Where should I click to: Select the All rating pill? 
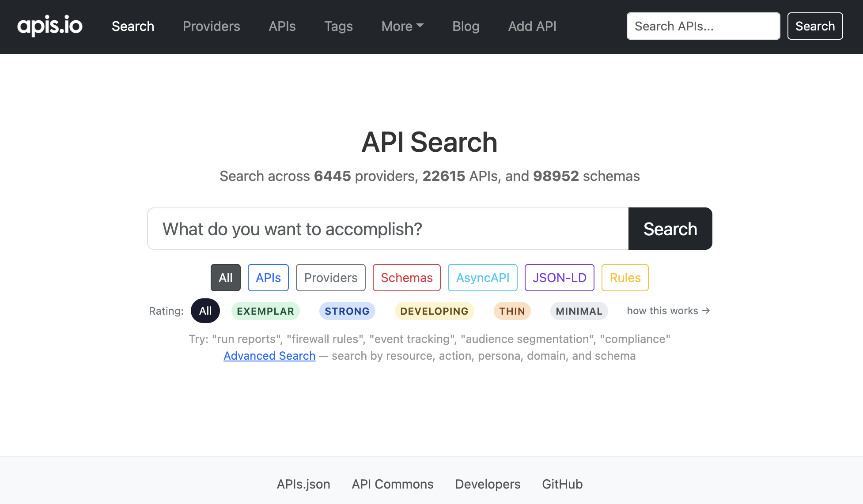click(205, 311)
